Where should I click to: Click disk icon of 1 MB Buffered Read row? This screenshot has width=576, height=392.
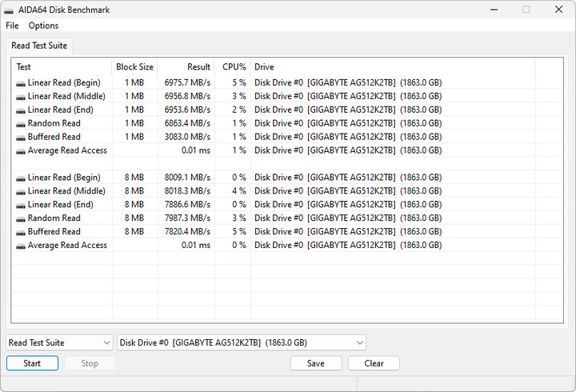tap(21, 138)
